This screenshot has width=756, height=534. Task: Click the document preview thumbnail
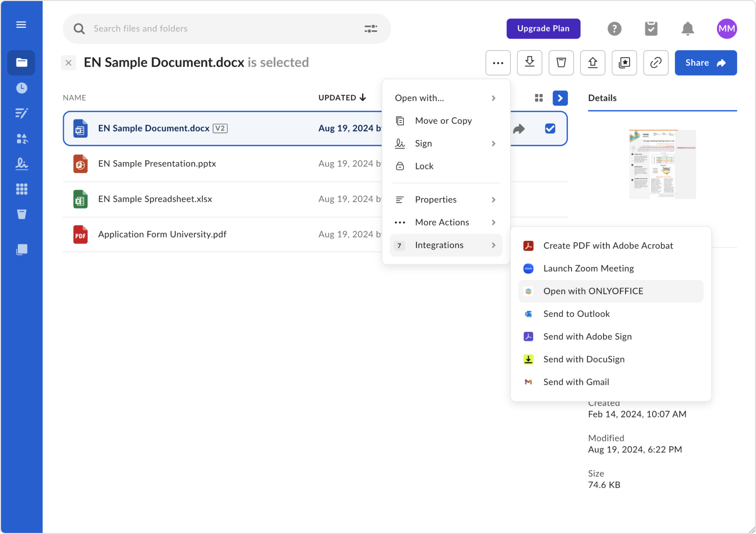662,164
